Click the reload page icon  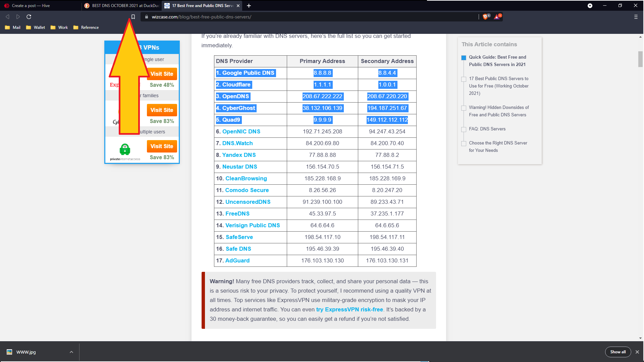(x=28, y=17)
